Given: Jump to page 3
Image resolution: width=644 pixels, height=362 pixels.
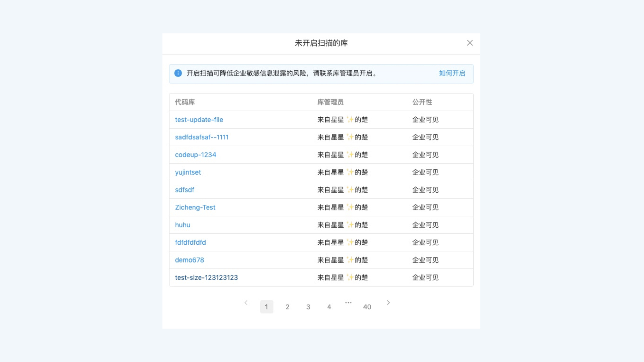Looking at the screenshot, I should coord(308,307).
